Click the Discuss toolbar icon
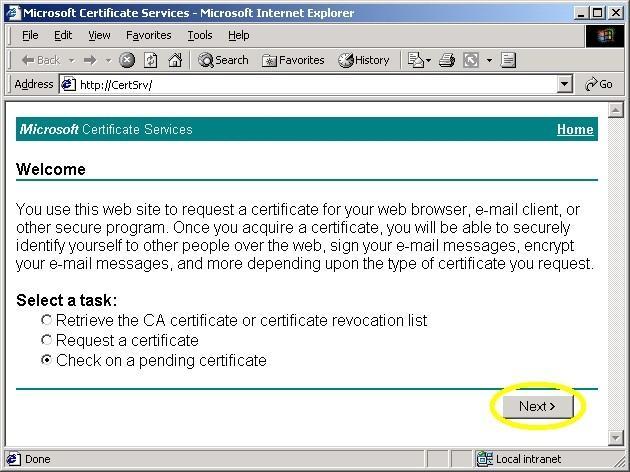630x472 pixels. click(x=508, y=61)
